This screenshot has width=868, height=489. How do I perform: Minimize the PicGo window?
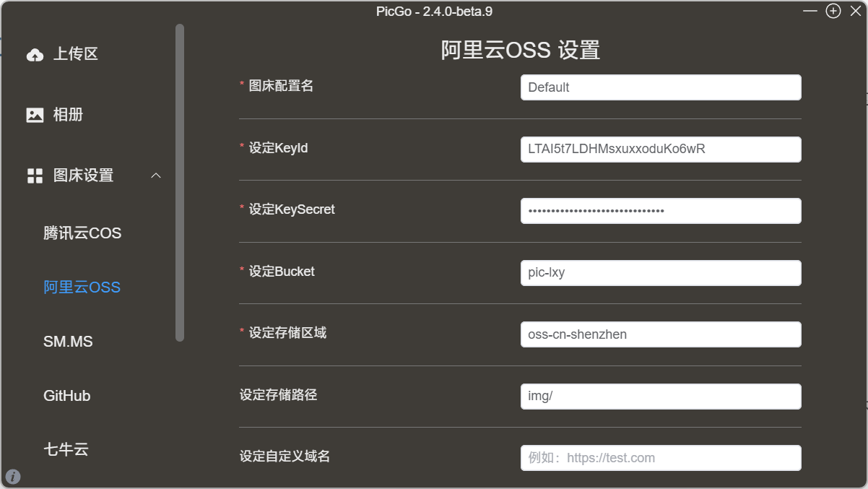(x=810, y=11)
